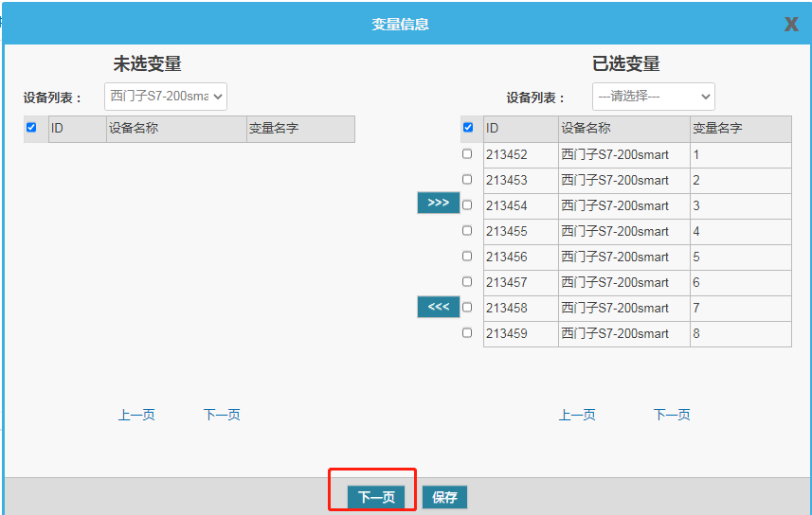Click the 设备名称 column header in 未选变量

click(x=134, y=128)
